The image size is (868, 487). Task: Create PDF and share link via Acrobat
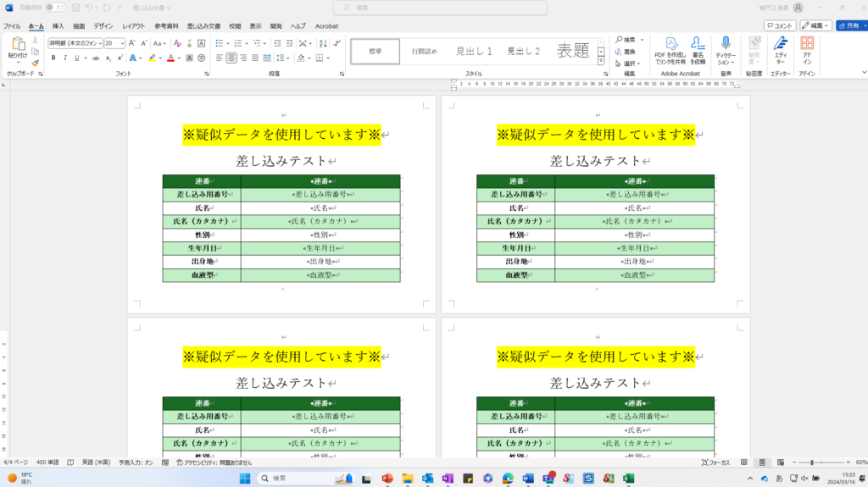(670, 50)
